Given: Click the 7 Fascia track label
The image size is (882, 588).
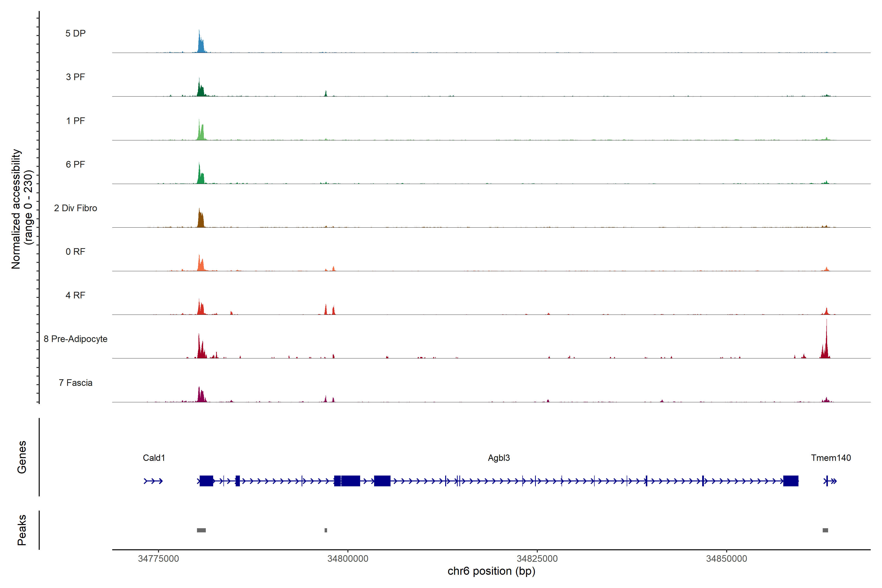Looking at the screenshot, I should [x=75, y=382].
